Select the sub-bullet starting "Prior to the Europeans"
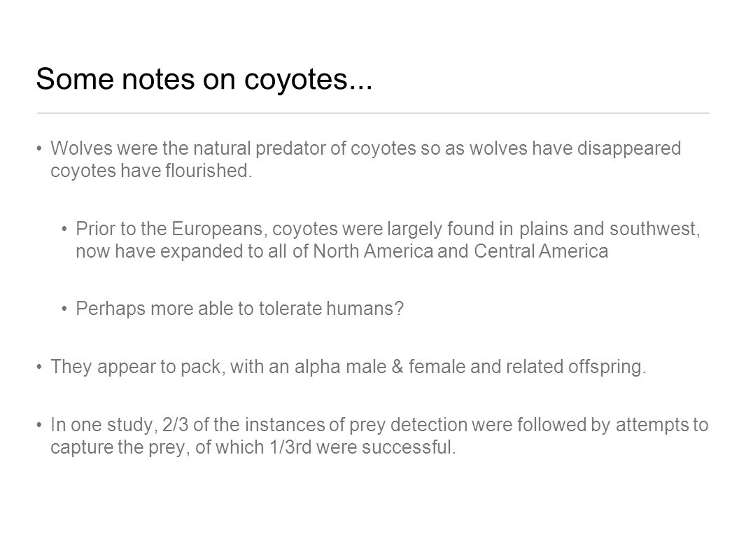The width and height of the screenshot is (746, 560). 388,240
